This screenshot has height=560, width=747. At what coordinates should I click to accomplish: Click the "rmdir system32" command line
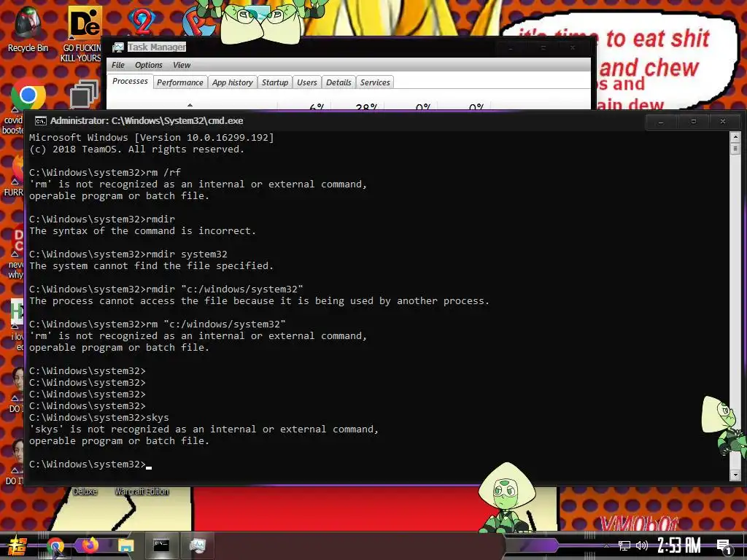coord(128,254)
